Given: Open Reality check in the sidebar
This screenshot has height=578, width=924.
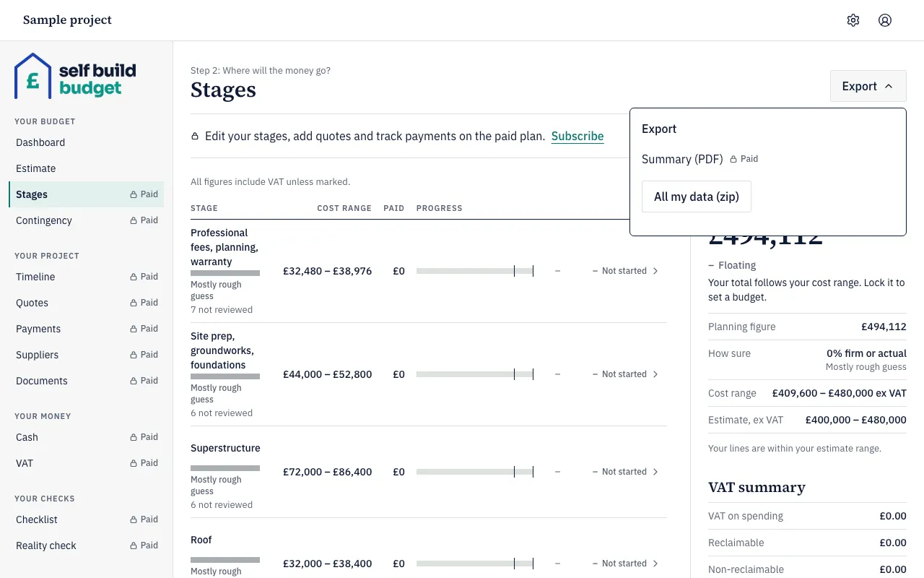Looking at the screenshot, I should tap(86, 545).
